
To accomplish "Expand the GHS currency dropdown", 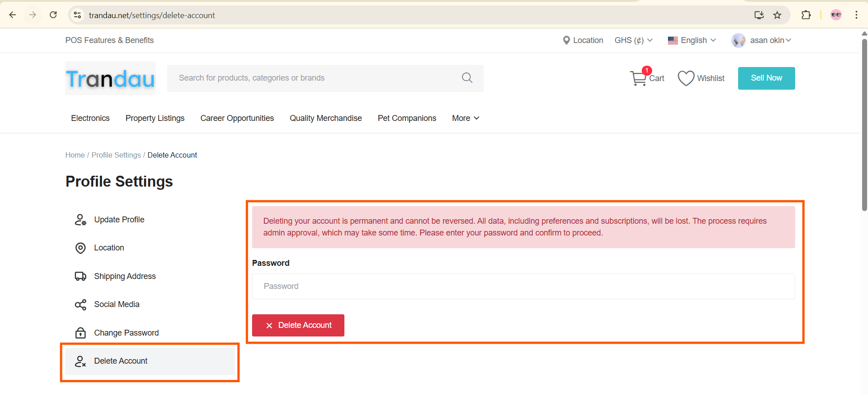I will point(633,40).
